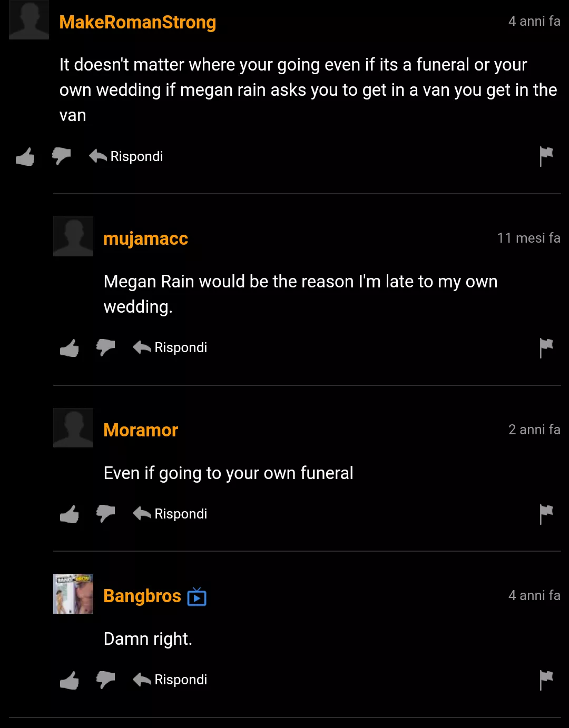Open Bangbros avatar thumbnail
The height and width of the screenshot is (728, 569).
[73, 594]
